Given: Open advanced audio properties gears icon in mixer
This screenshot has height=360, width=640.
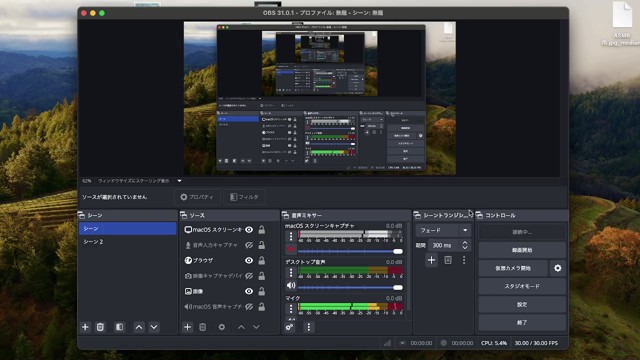Looking at the screenshot, I should 289,327.
